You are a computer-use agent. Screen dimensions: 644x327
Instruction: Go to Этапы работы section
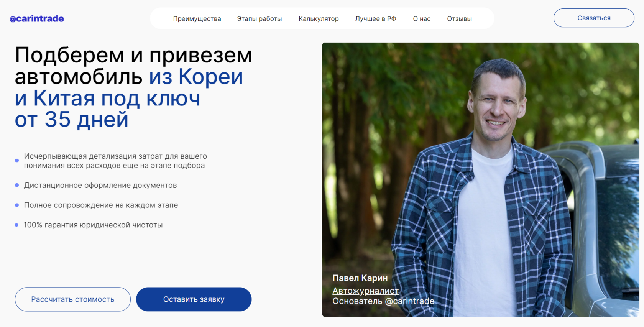pos(260,18)
